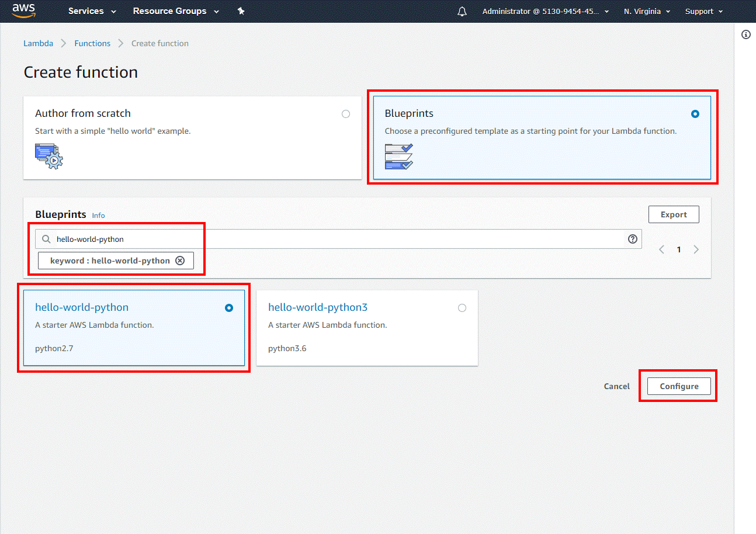
Task: Click page number 1 in pagination
Action: tap(679, 249)
